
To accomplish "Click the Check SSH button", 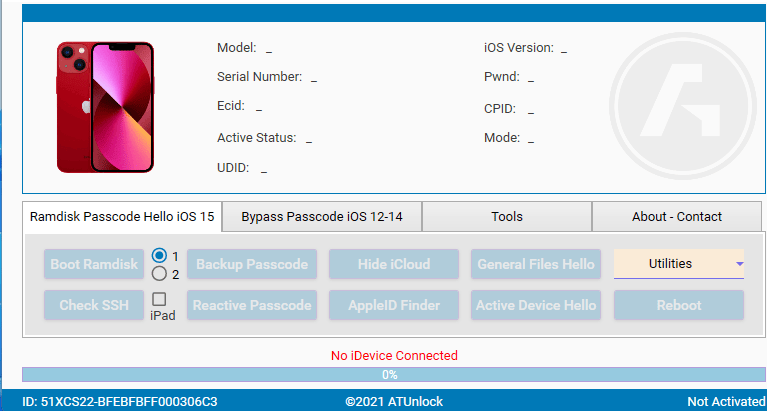I will 94,305.
